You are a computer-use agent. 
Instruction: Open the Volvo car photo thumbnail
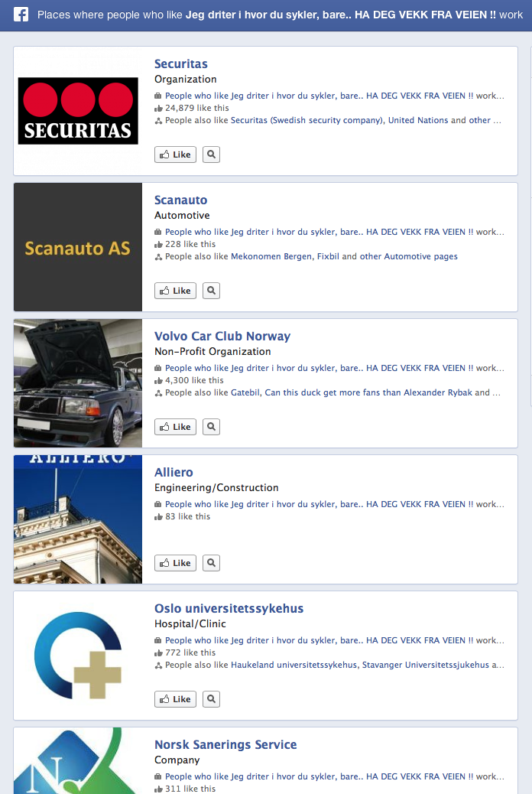click(x=78, y=383)
